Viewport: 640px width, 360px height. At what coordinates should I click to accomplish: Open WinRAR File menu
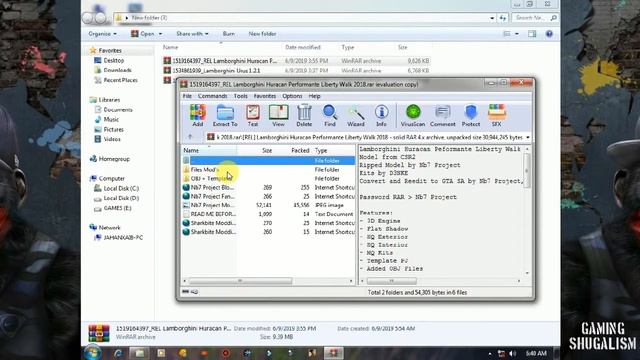click(x=187, y=96)
